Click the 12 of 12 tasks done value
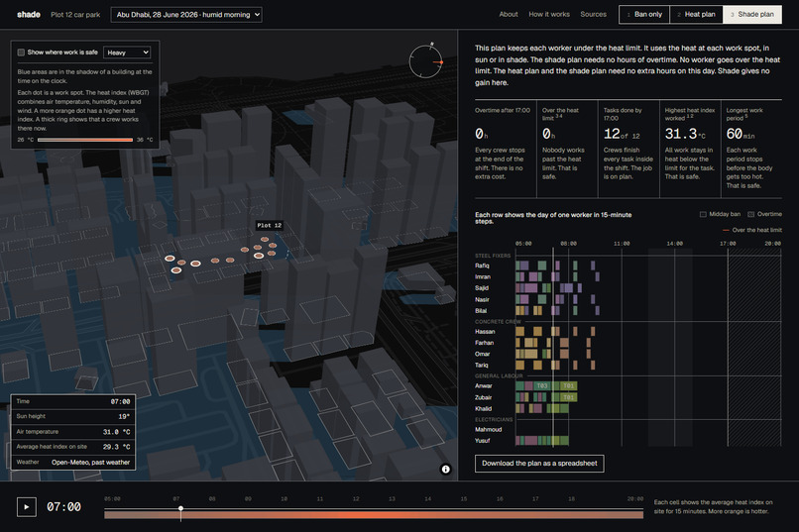 [x=622, y=134]
